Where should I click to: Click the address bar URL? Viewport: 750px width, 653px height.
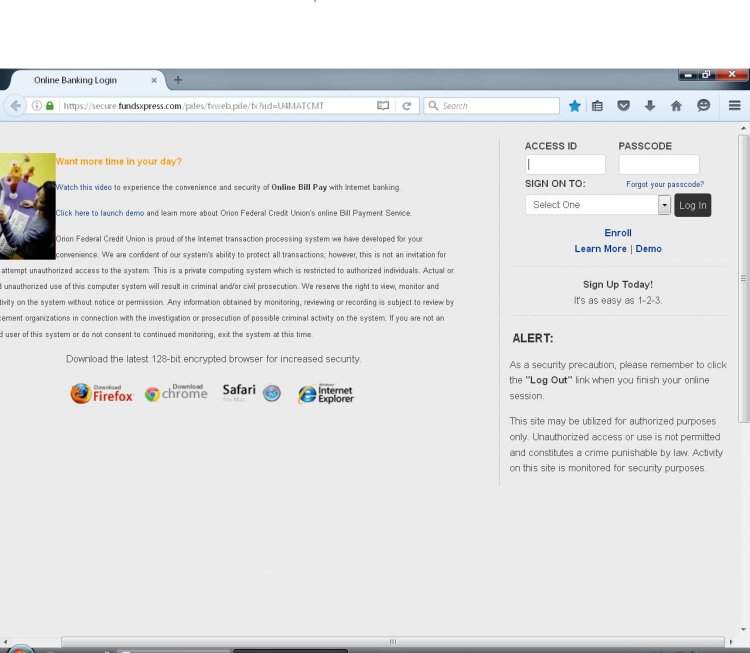(x=193, y=106)
